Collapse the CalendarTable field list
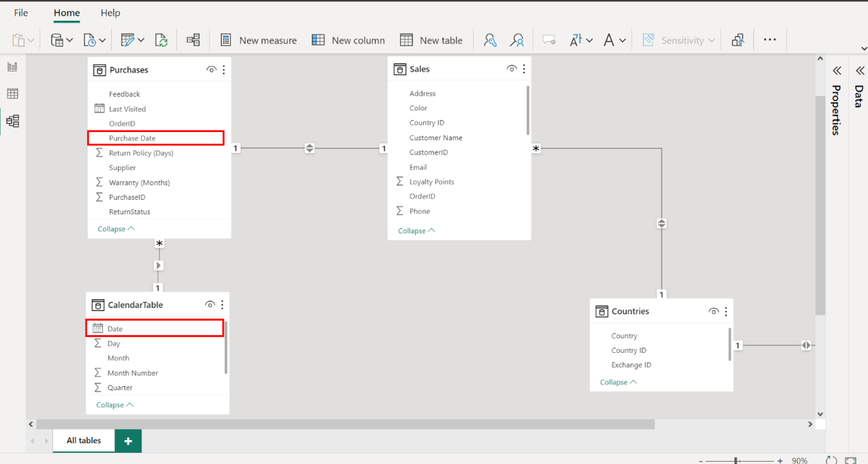 [114, 405]
